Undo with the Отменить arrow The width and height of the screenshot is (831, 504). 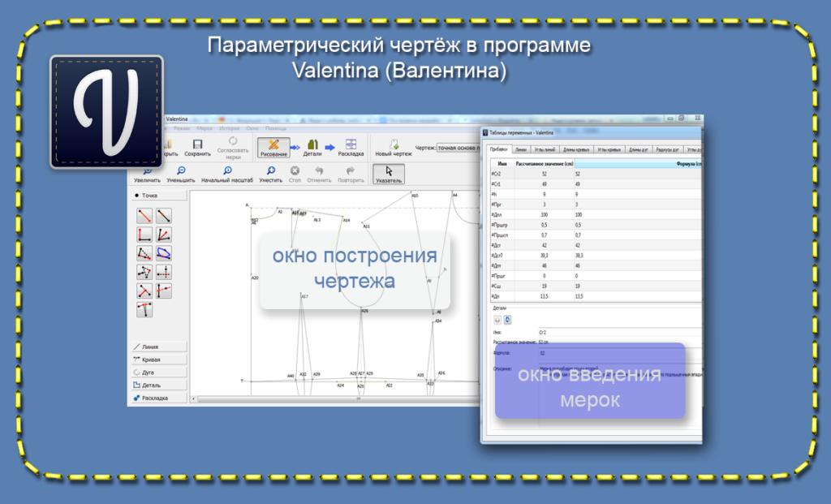[319, 174]
